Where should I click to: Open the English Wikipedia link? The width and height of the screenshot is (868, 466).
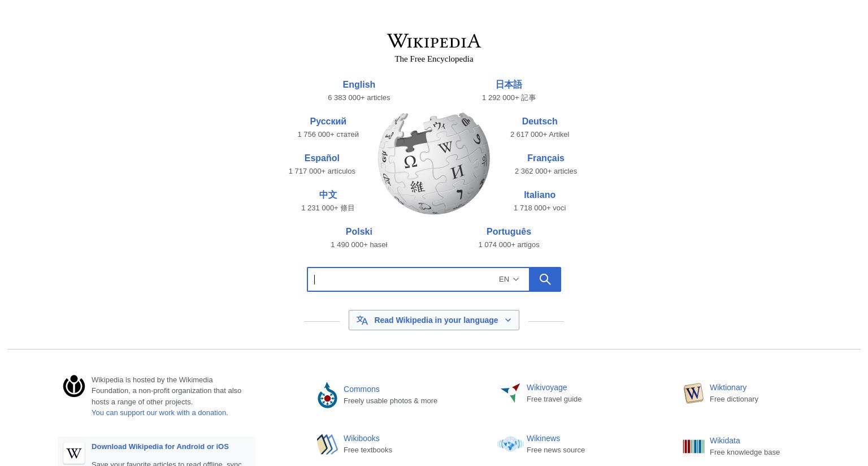click(359, 84)
